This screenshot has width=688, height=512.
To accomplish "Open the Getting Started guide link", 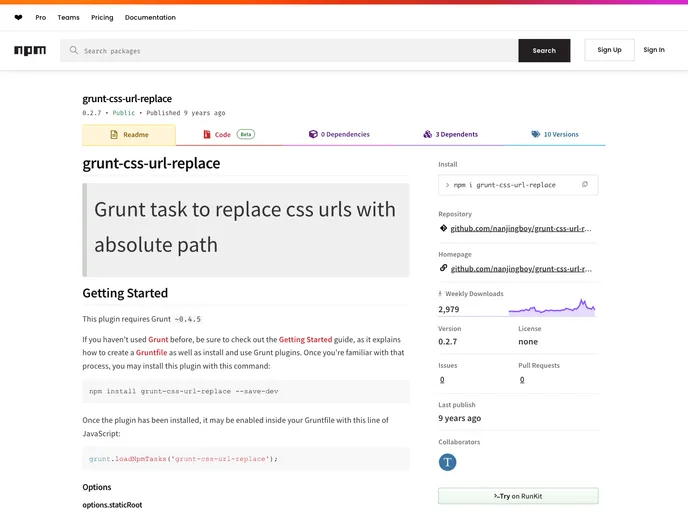I will pyautogui.click(x=305, y=340).
